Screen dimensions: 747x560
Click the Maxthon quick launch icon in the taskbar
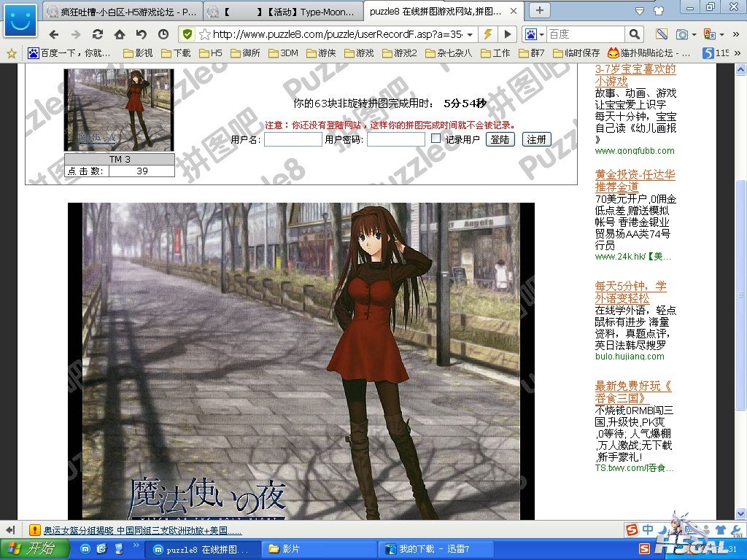[x=85, y=549]
